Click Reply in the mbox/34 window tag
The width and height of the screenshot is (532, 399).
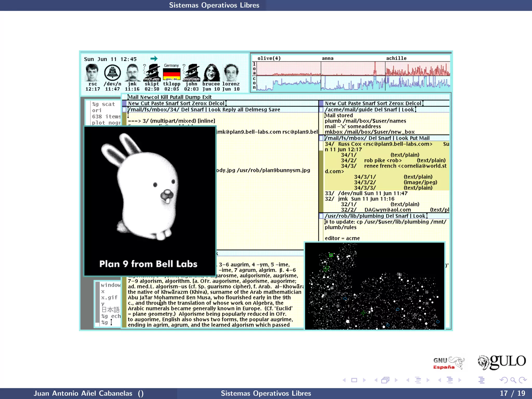click(229, 110)
